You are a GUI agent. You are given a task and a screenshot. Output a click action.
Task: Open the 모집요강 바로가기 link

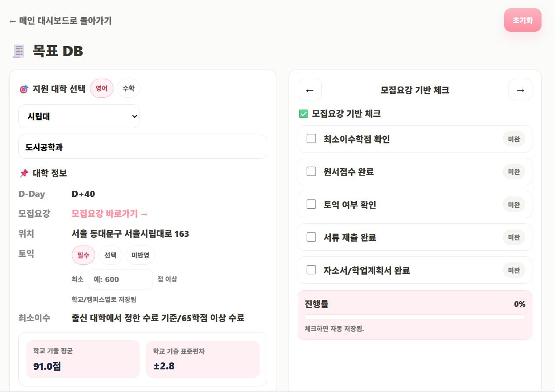coord(110,214)
